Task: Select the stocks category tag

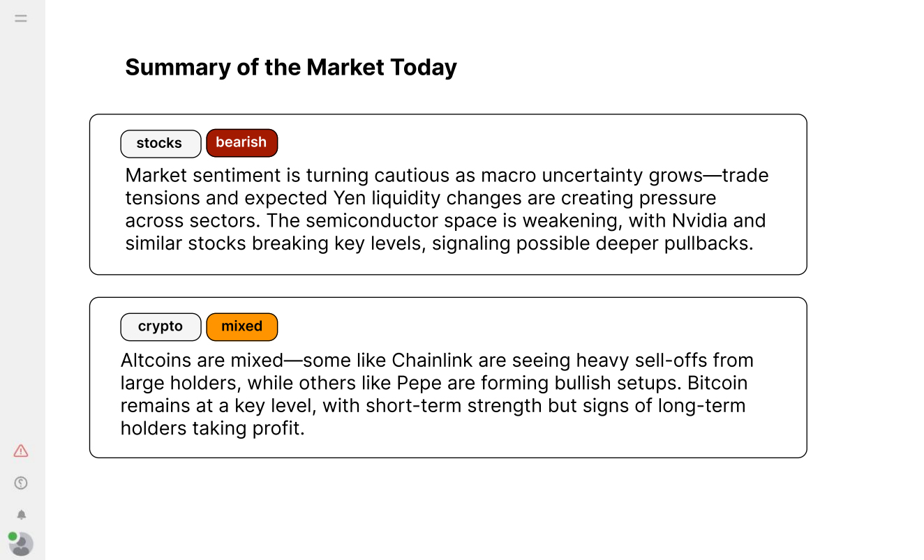Action: click(x=161, y=144)
